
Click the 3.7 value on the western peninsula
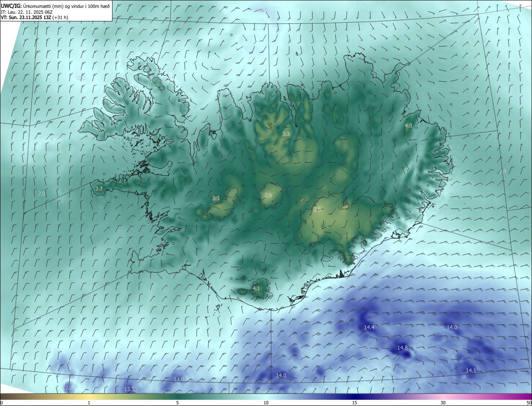pyautogui.click(x=99, y=189)
